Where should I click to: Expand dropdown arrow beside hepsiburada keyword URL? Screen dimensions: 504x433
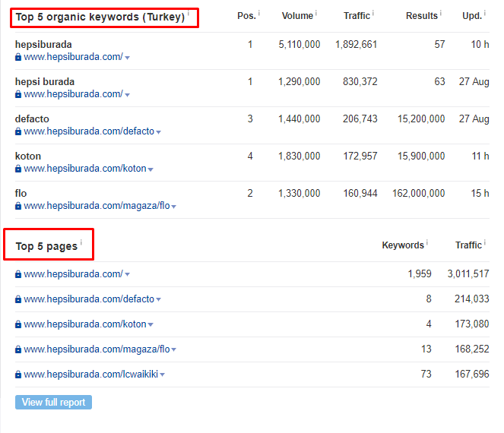[x=127, y=58]
